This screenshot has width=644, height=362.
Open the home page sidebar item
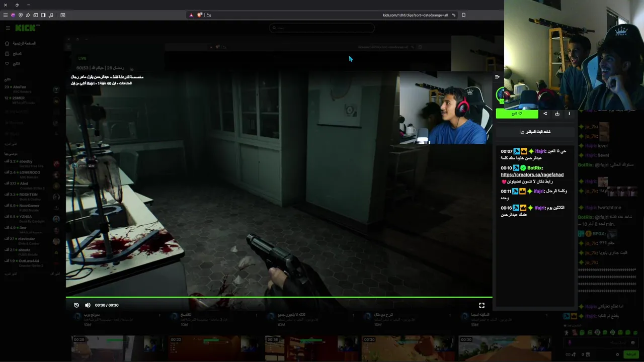coord(21,43)
